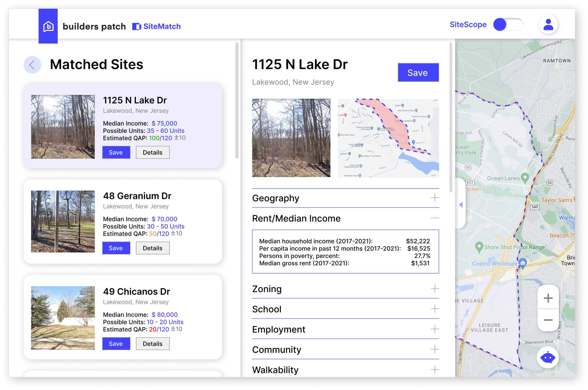Screen dimensions: 588x390
Task: Open the user profile avatar icon
Action: 548,25
